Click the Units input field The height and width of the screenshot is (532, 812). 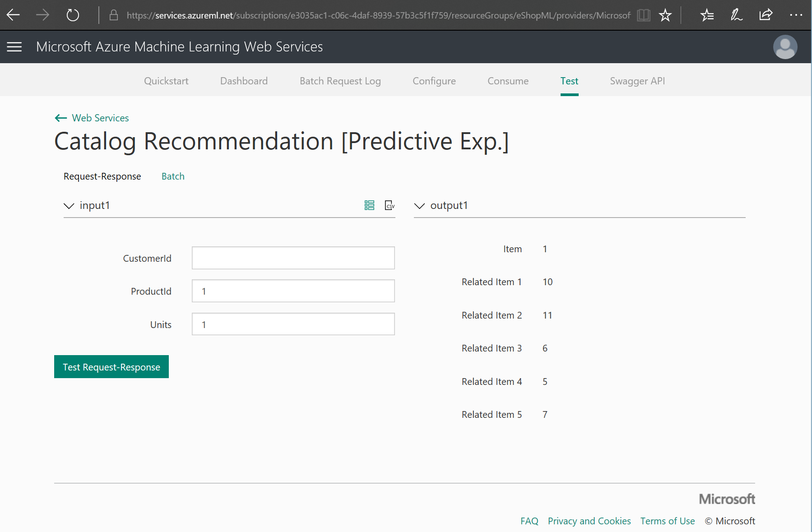293,324
